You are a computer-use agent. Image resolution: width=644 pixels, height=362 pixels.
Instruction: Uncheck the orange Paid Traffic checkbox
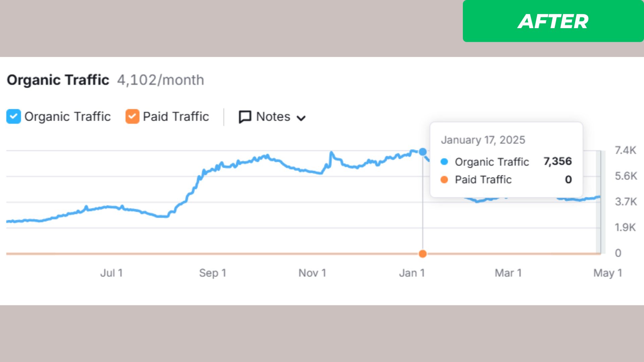[x=132, y=117]
